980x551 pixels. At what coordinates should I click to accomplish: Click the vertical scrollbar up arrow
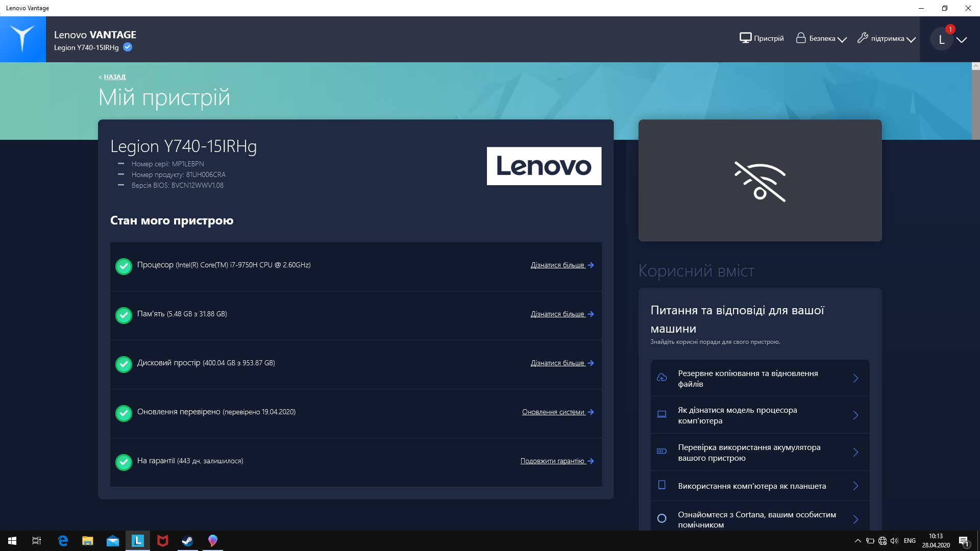tap(976, 66)
